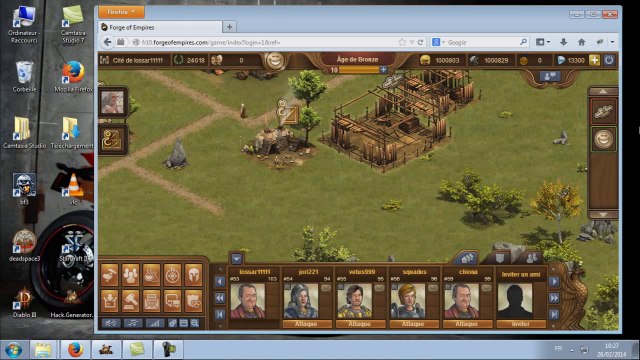Image resolution: width=640 pixels, height=360 pixels.
Task: Open messages envelope icon
Action: coord(151,300)
